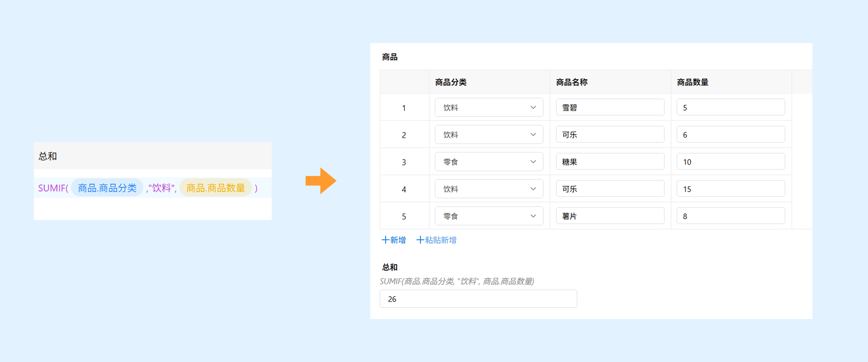Expand row 2 category dropdown arrow
The height and width of the screenshot is (362, 868).
(x=533, y=135)
